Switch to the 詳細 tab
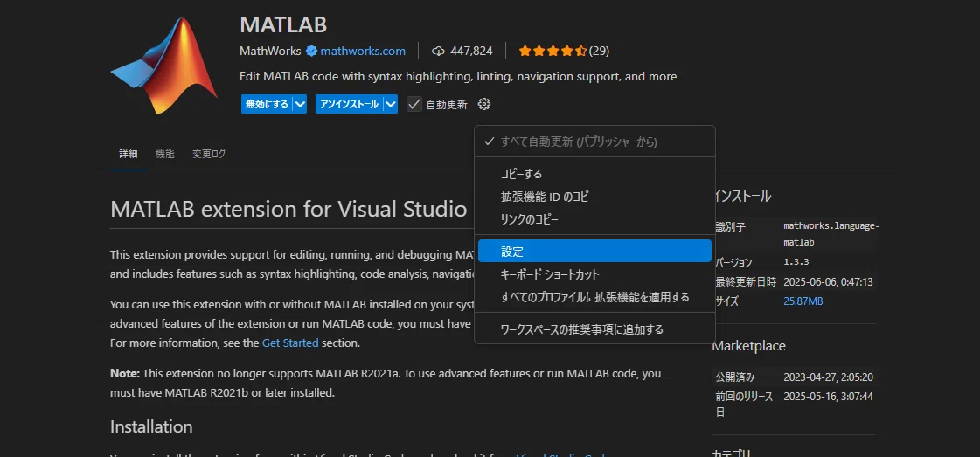The height and width of the screenshot is (457, 980). click(x=129, y=154)
